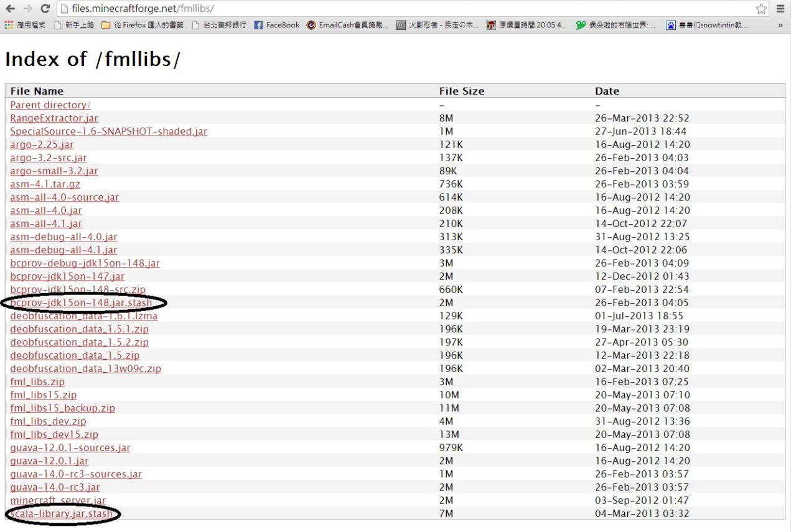
Task: Download RangeExtractor.jar
Action: 54,118
